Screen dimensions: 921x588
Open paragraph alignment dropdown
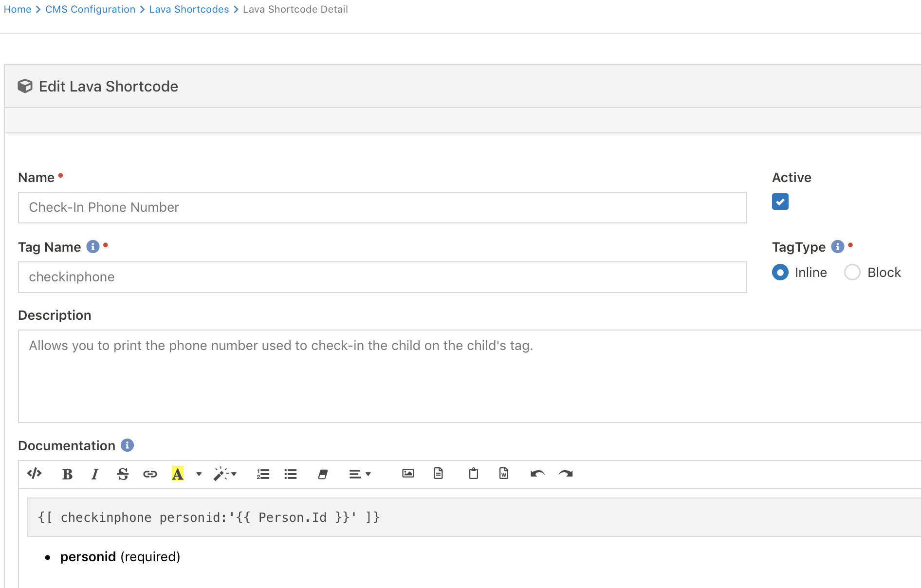tap(360, 474)
